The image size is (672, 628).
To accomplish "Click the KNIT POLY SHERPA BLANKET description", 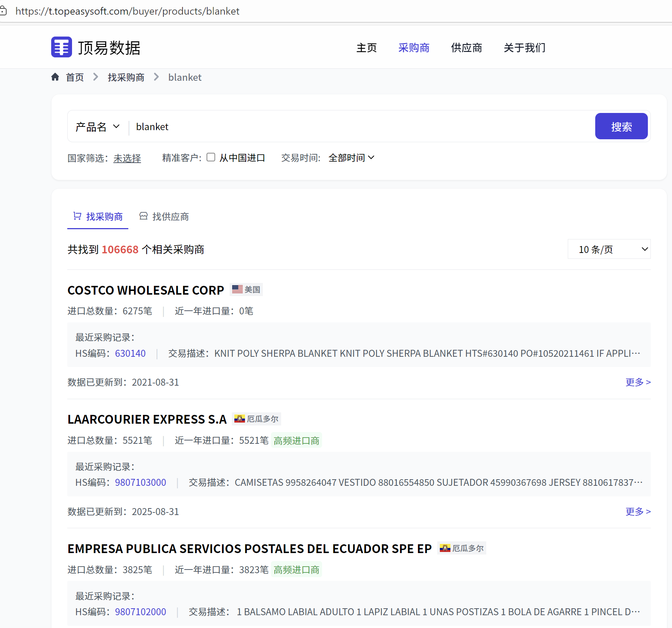I will point(427,353).
